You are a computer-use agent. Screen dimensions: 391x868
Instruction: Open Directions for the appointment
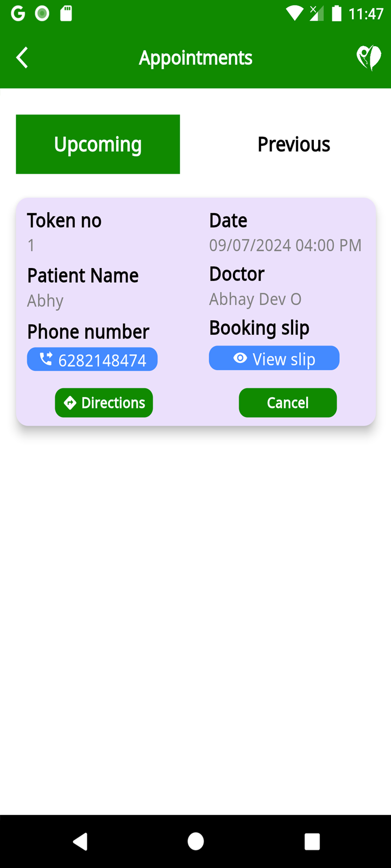pos(104,403)
